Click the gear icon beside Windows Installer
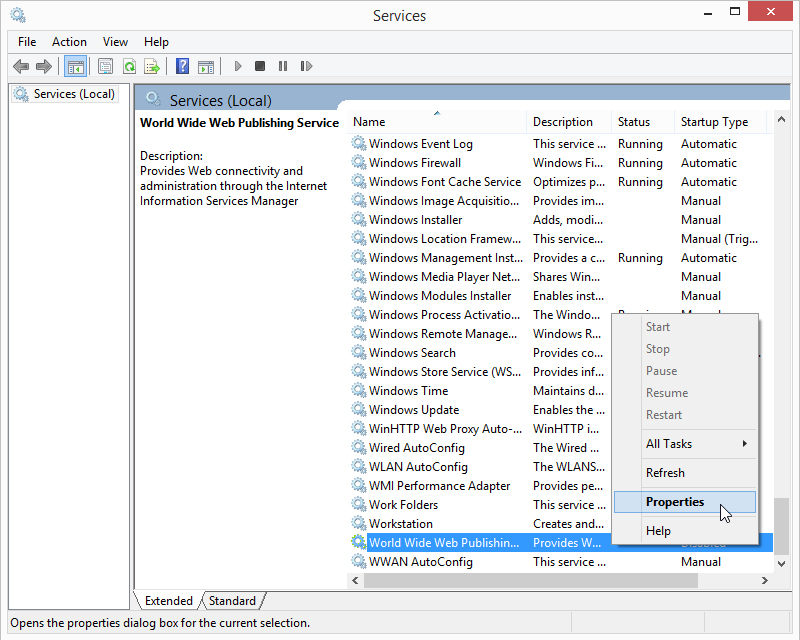Image resolution: width=800 pixels, height=640 pixels. click(359, 219)
